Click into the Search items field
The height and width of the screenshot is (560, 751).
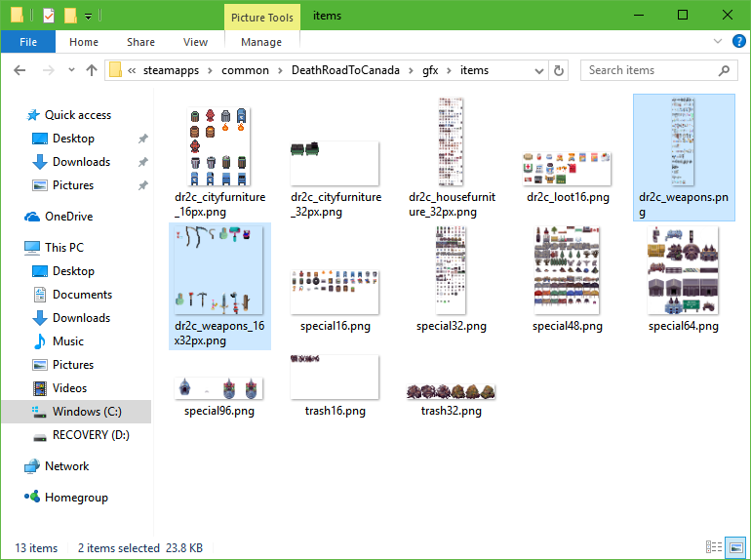pyautogui.click(x=659, y=70)
